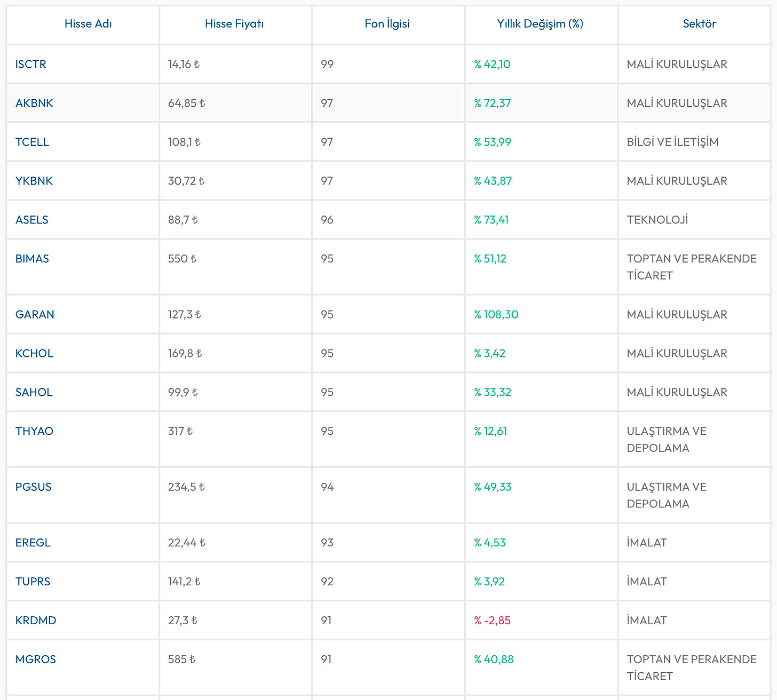Viewport: 777px width, 700px height.
Task: Click the BIMAS stock name
Action: [32, 259]
